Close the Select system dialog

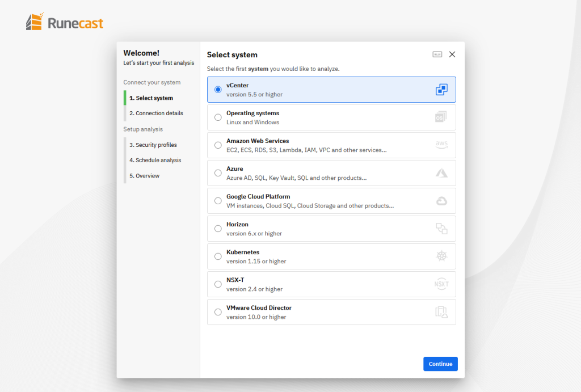point(452,54)
